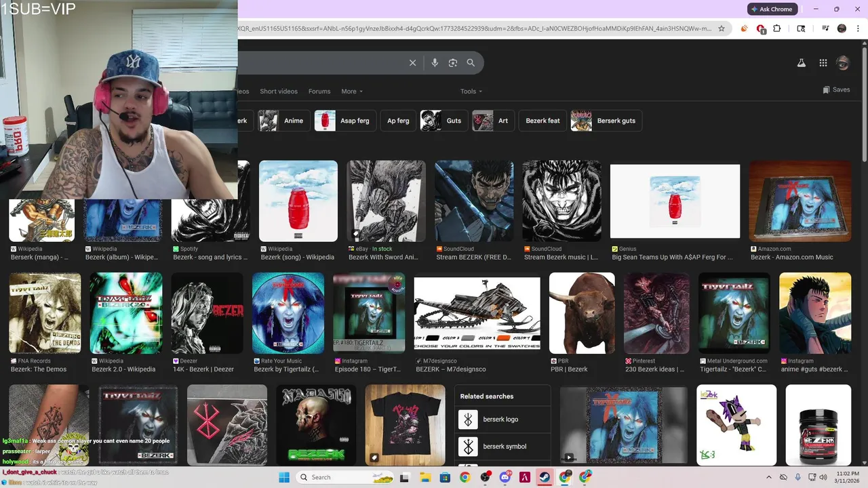The width and height of the screenshot is (868, 488).
Task: Open the Windows Start menu
Action: point(284,477)
